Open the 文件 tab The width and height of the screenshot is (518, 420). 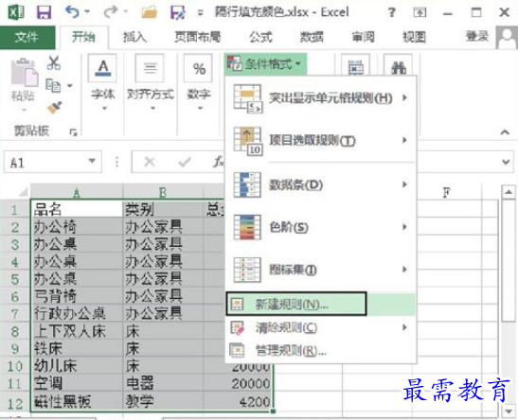coord(27,37)
